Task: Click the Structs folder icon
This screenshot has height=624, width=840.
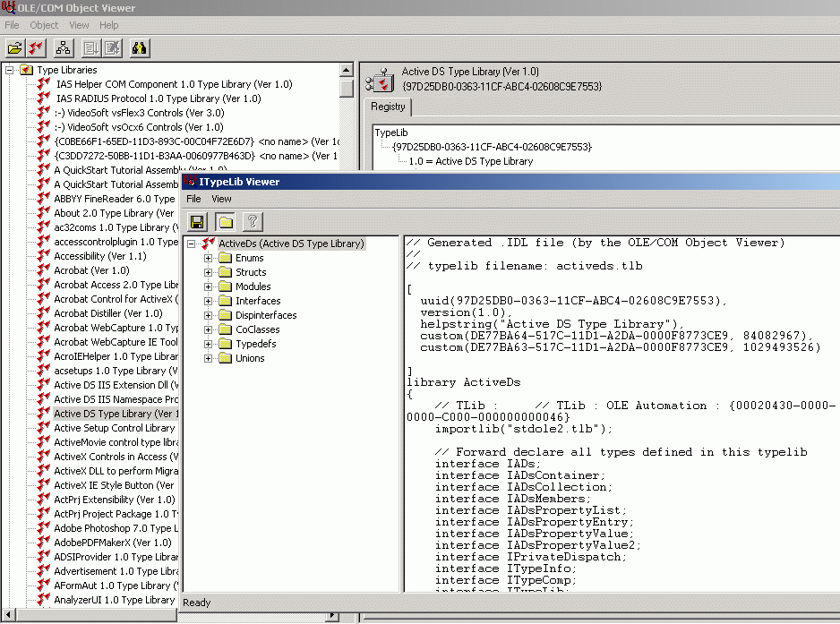Action: (226, 272)
